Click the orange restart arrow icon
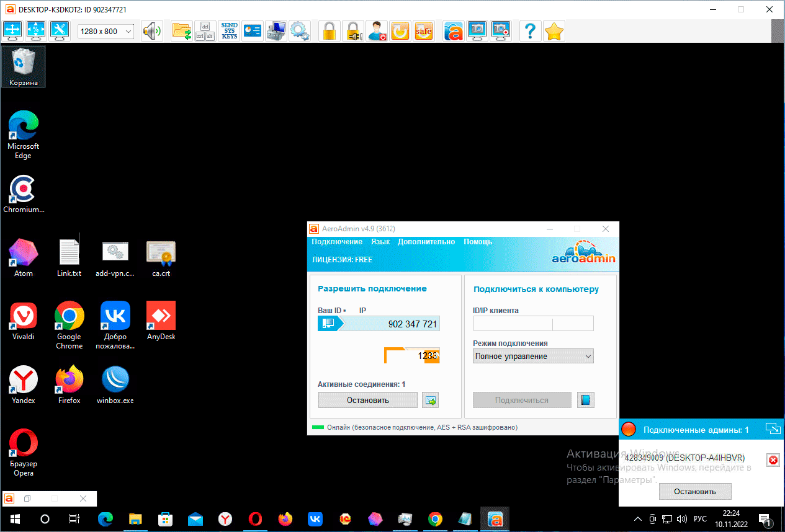 click(400, 31)
